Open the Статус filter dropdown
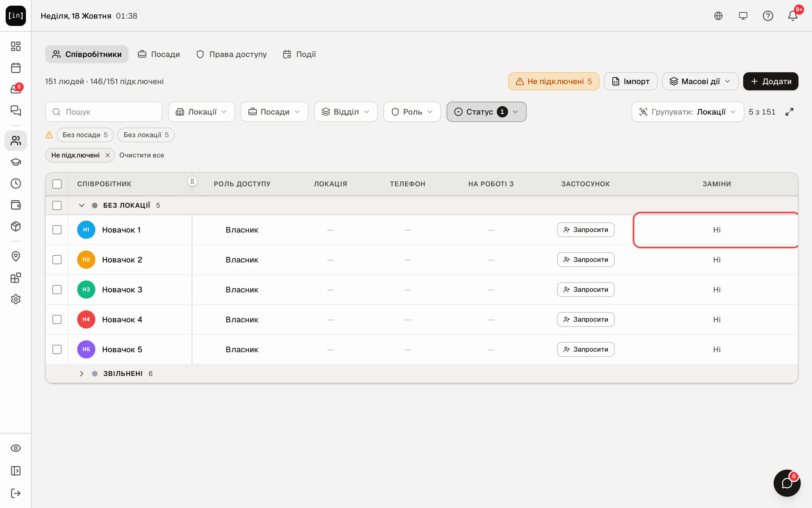The height and width of the screenshot is (508, 812). 486,112
